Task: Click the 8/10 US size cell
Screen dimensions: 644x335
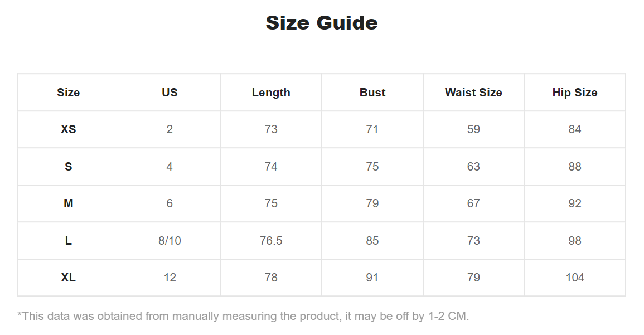Action: point(170,241)
